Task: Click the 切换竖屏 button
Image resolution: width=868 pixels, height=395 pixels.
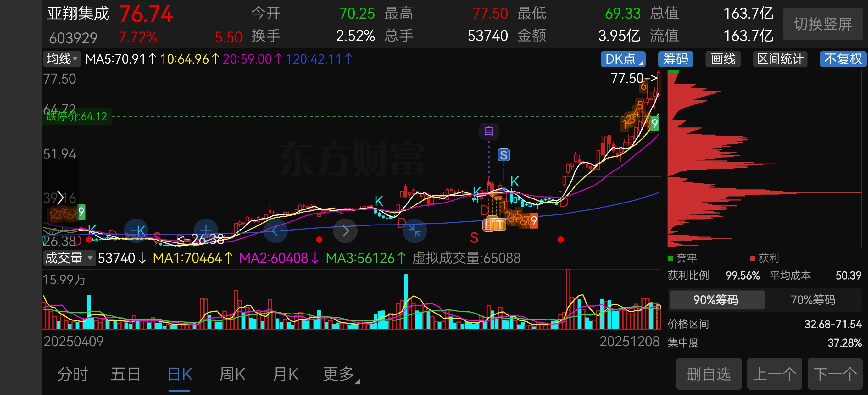Action: [x=822, y=24]
